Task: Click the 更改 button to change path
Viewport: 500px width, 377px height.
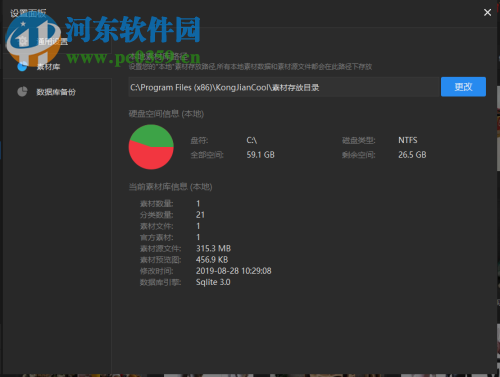Action: pyautogui.click(x=463, y=87)
